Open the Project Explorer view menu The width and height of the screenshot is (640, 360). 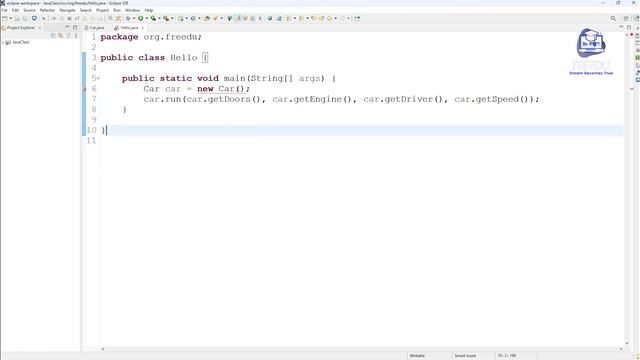pos(76,36)
